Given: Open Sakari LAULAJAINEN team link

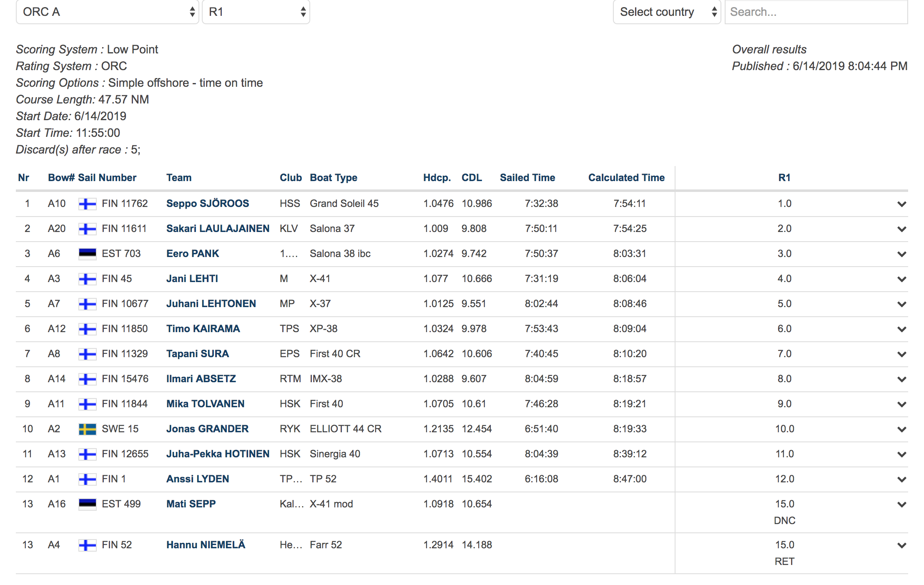Looking at the screenshot, I should click(x=218, y=229).
